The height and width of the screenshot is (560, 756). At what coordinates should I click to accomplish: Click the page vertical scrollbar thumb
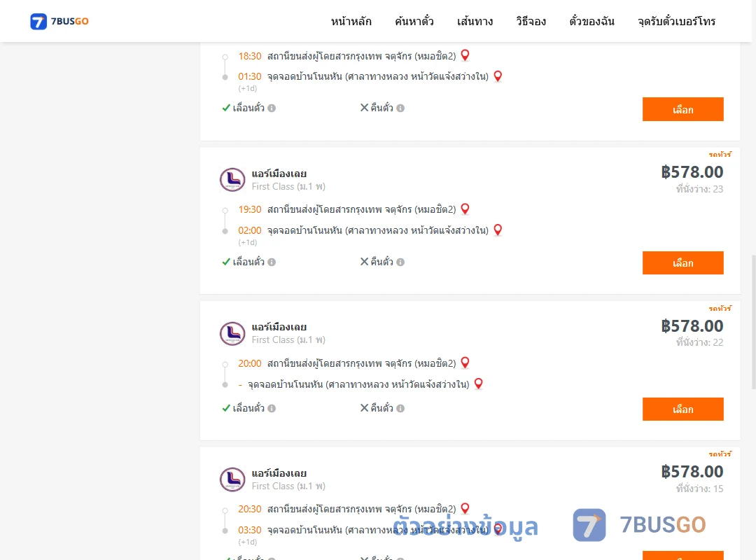point(754,322)
